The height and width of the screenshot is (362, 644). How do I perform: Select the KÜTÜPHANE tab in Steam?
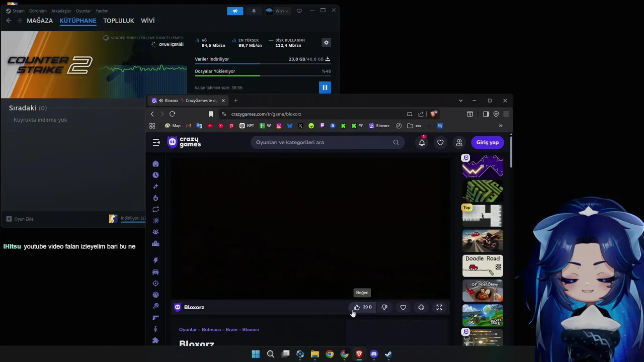point(78,21)
